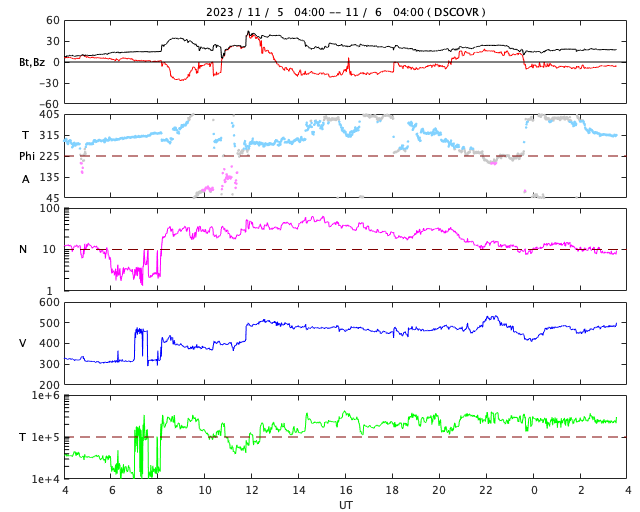Click the 18 hour x-axis tick
The width and height of the screenshot is (640, 512).
point(392,490)
